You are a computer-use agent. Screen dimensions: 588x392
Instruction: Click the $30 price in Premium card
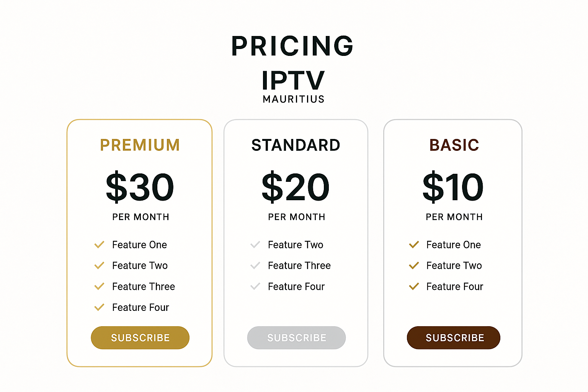140,187
